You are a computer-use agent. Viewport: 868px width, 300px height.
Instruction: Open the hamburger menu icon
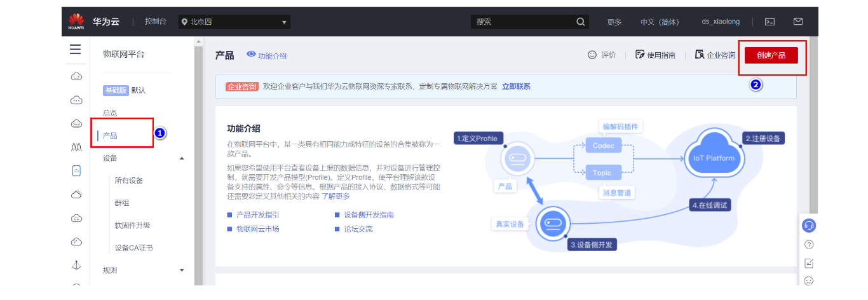pos(76,50)
